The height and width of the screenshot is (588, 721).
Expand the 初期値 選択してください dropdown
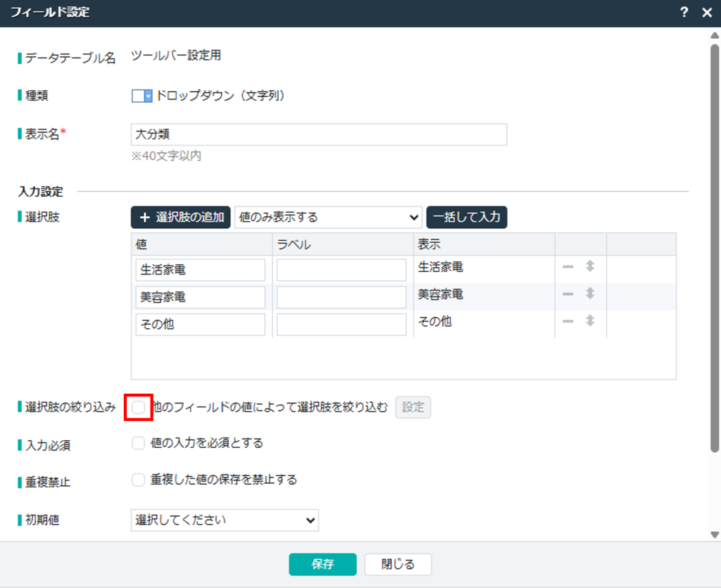click(225, 520)
